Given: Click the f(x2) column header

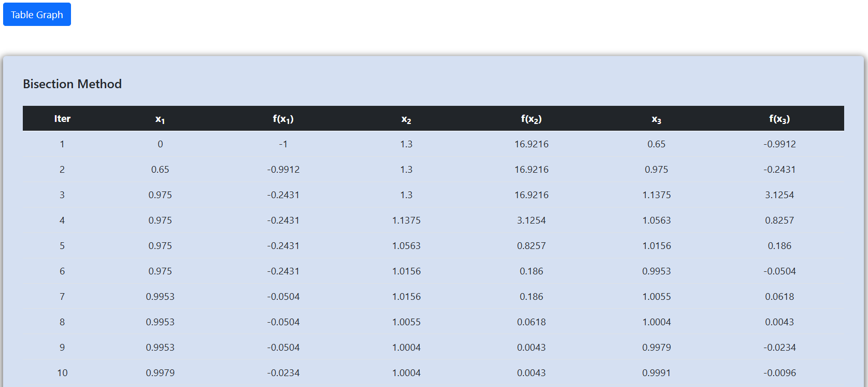Looking at the screenshot, I should click(531, 119).
